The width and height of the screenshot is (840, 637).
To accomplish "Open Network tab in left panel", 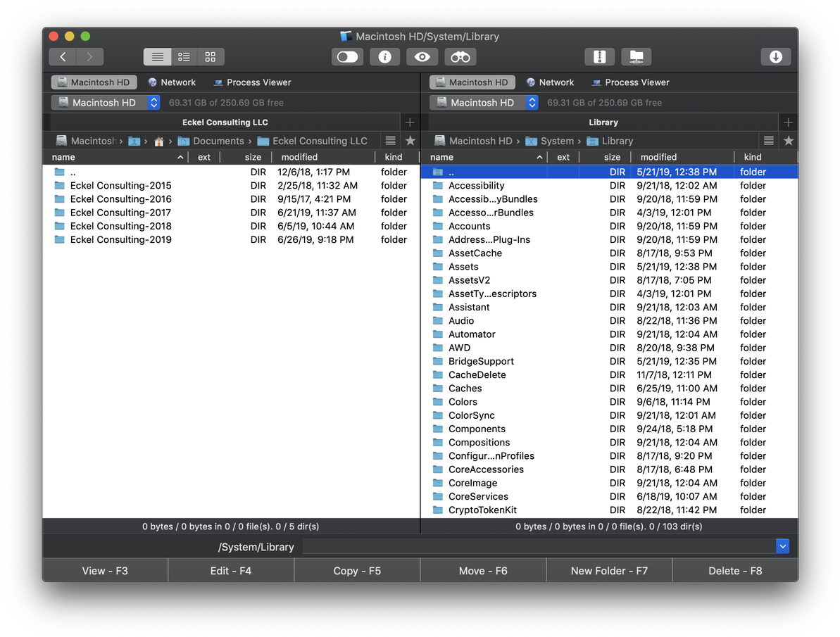I will point(172,82).
